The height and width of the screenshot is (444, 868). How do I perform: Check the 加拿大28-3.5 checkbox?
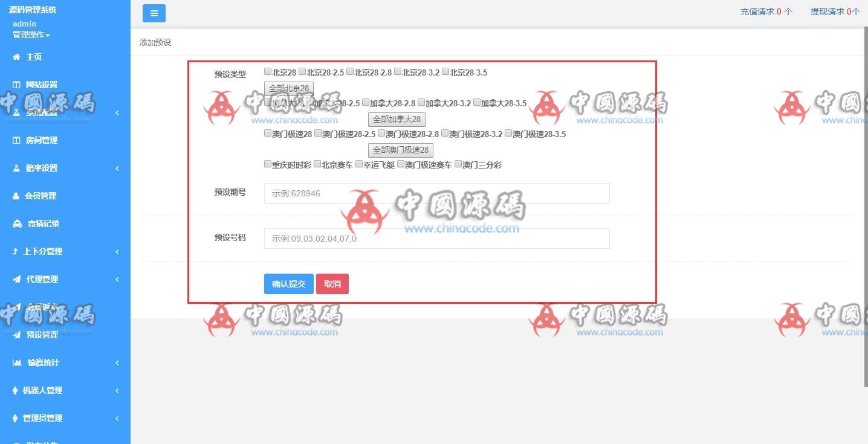point(477,102)
